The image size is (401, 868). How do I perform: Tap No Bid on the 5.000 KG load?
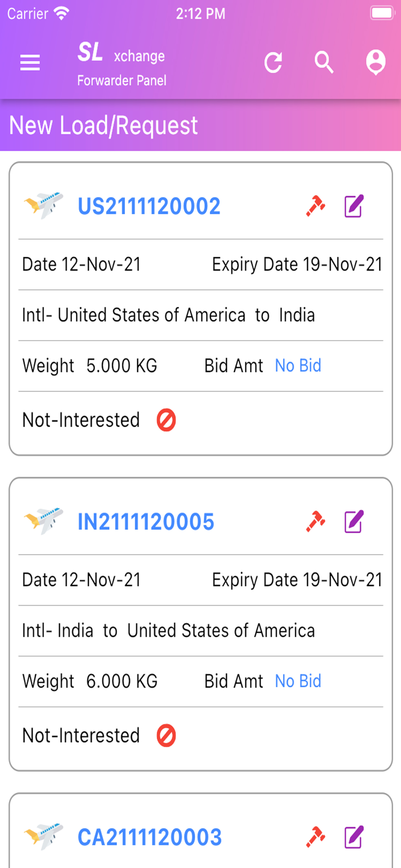coord(298,366)
